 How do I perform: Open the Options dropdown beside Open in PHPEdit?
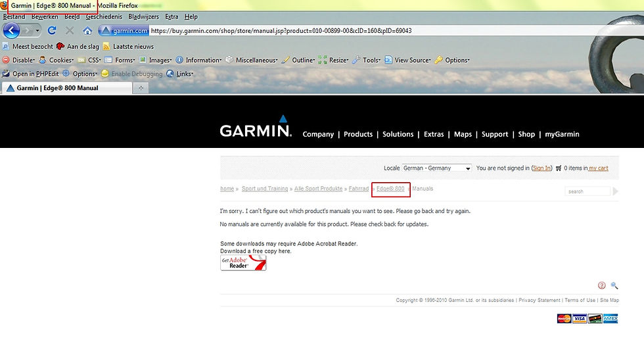pyautogui.click(x=80, y=74)
